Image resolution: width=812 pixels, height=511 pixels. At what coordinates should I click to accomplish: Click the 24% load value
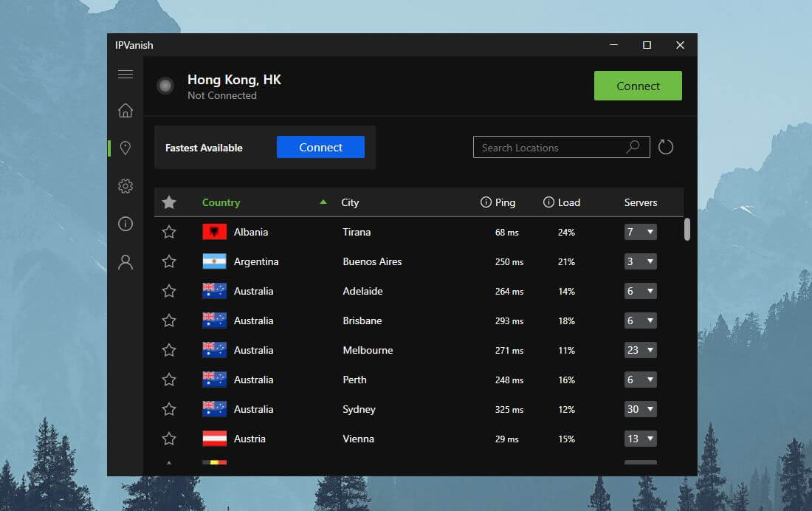(566, 232)
